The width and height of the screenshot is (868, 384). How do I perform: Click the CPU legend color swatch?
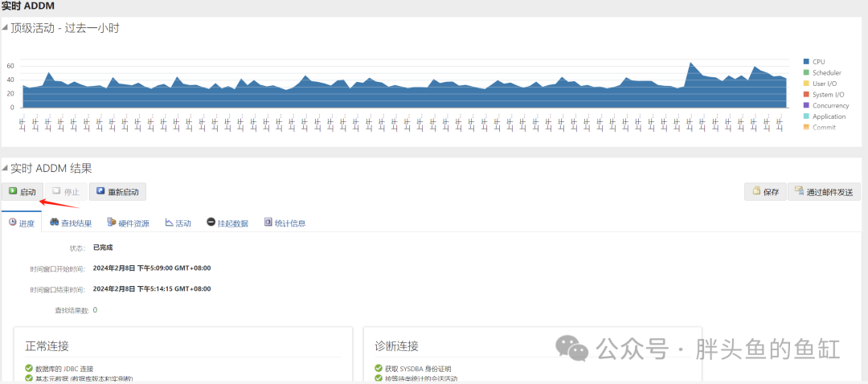(806, 61)
